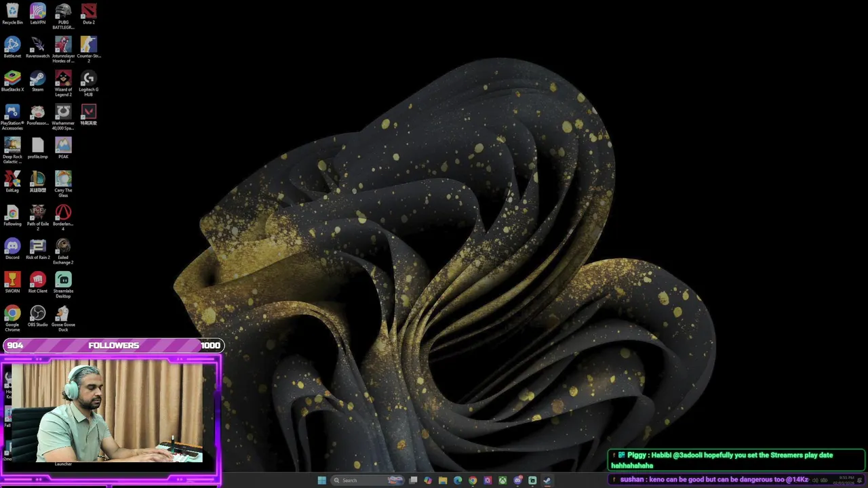Image resolution: width=868 pixels, height=488 pixels.
Task: Open Task View from the taskbar
Action: (x=413, y=481)
